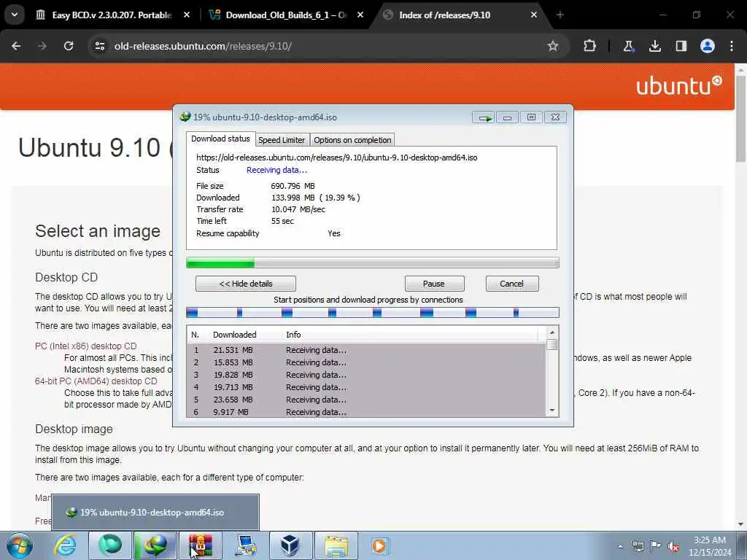Go back to the previous page
Viewport: 747px width, 560px height.
[16, 46]
